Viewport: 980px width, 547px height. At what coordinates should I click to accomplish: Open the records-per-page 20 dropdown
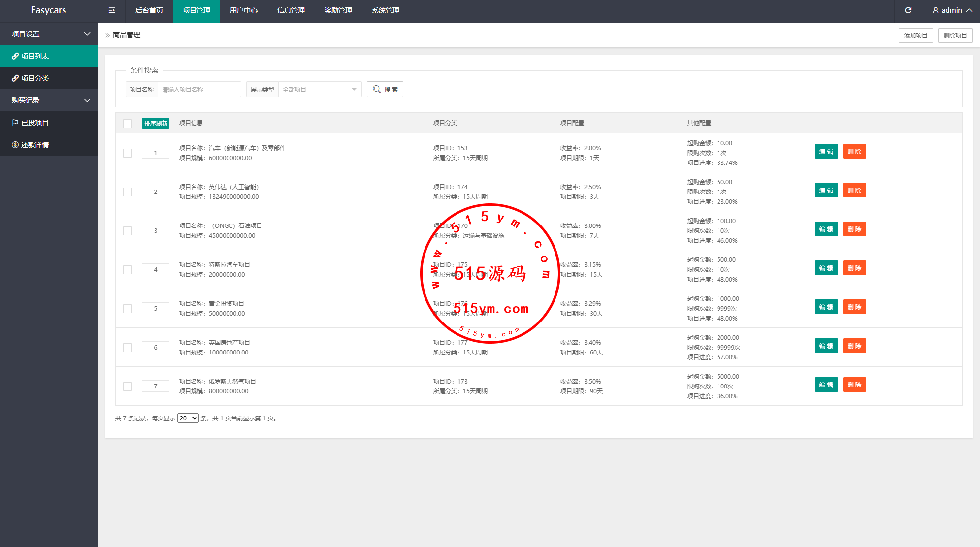[188, 418]
